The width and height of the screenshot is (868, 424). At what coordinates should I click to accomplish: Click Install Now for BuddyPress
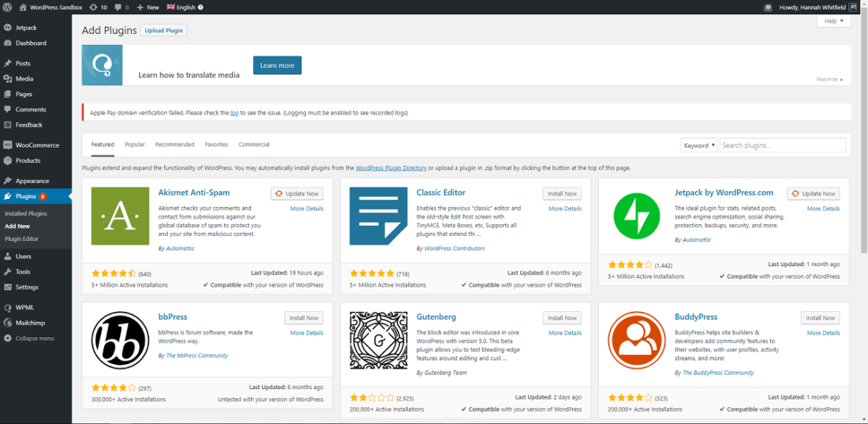tap(821, 318)
